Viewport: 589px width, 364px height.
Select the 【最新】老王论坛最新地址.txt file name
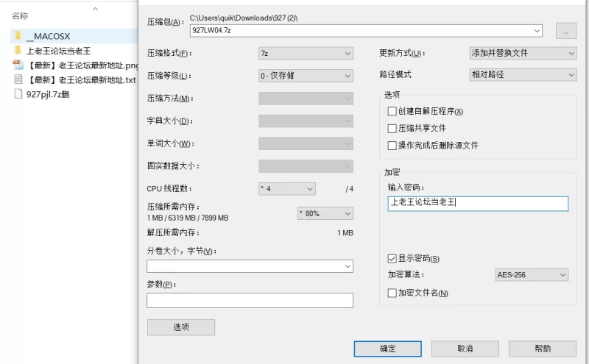pos(81,80)
